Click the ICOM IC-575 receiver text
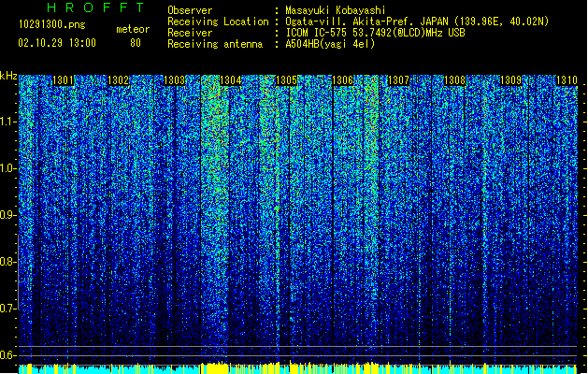Screen dimensions: 588x374 point(375,33)
